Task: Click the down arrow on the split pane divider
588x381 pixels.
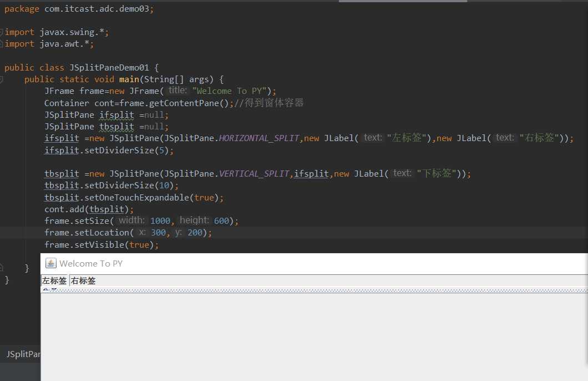Action: click(54, 289)
